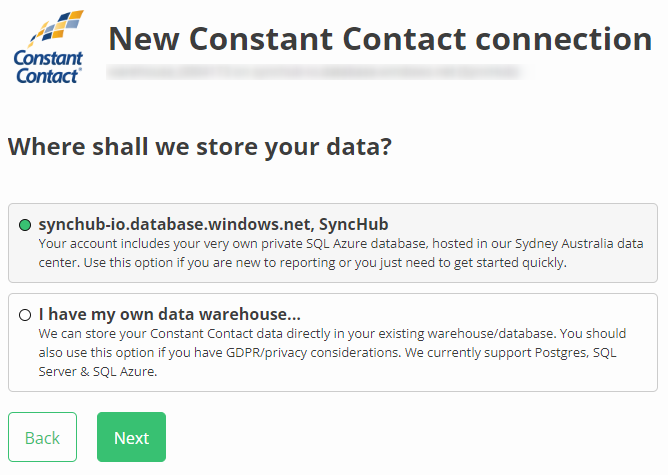Click the Constant Contact wordmark under logo
The image size is (668, 475).
pyautogui.click(x=48, y=67)
